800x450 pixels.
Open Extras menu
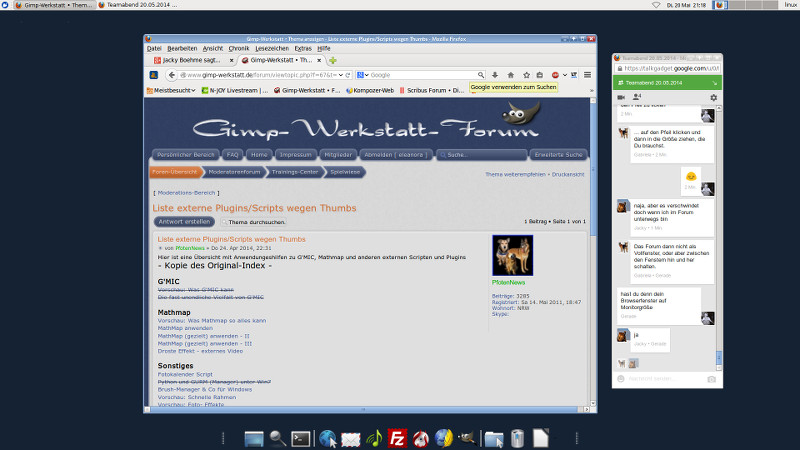point(303,48)
